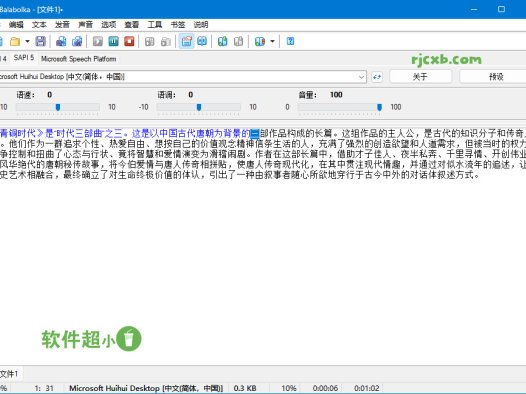Image resolution: width=526 pixels, height=394 pixels.
Task: Open the 文本 menu
Action: [39, 24]
